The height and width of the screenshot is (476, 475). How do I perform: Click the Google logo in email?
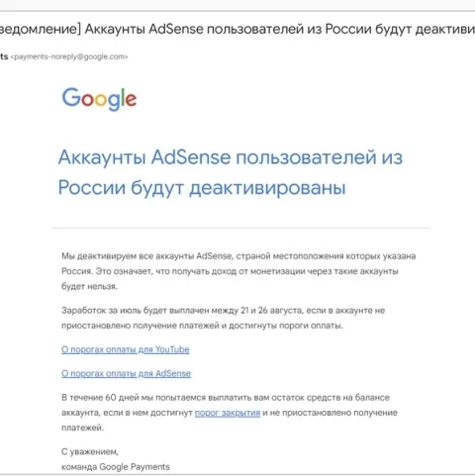click(99, 99)
